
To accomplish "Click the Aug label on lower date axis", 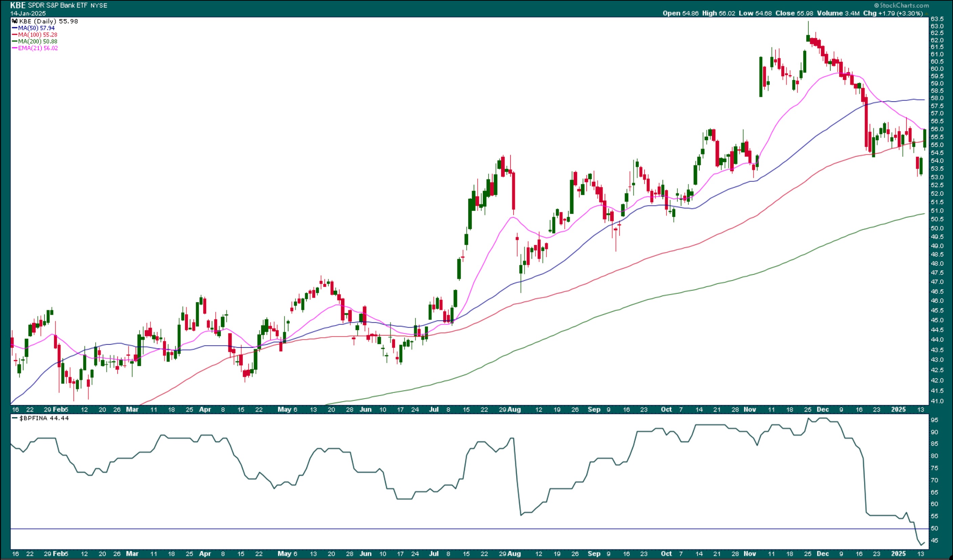I will (514, 554).
